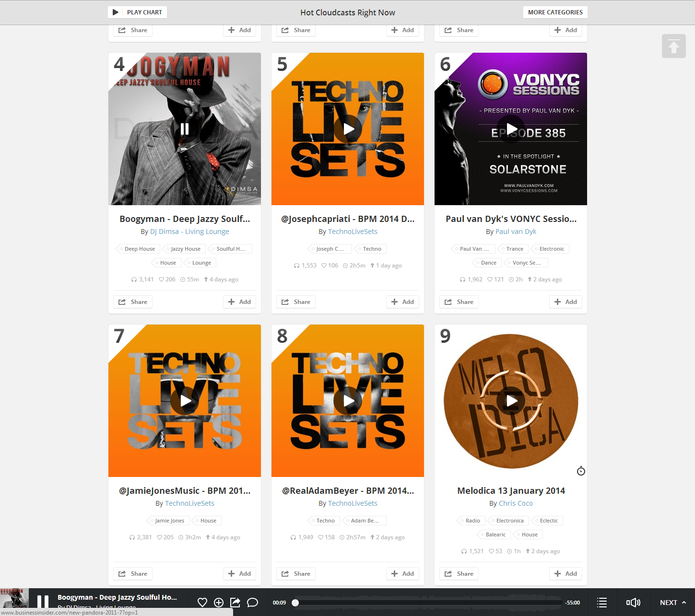Select the Jazzy House tag

(x=184, y=249)
